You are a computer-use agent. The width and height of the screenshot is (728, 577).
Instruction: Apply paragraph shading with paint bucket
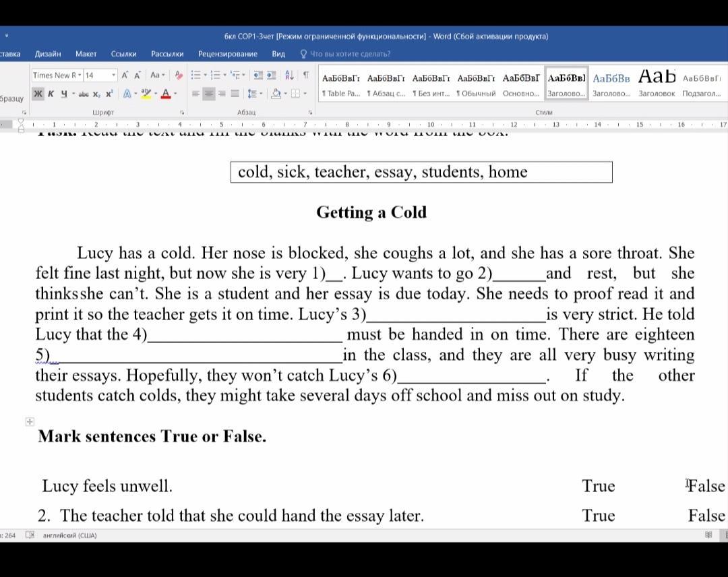(x=276, y=94)
